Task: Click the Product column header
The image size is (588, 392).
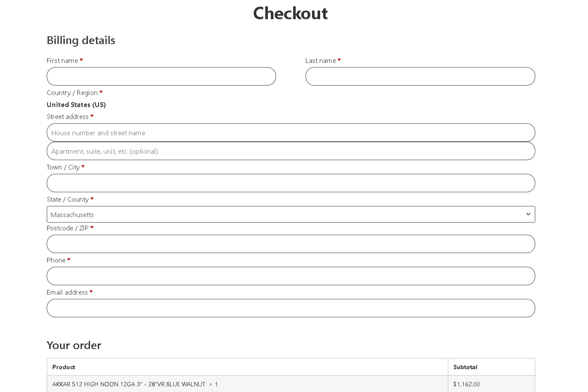Action: (63, 367)
